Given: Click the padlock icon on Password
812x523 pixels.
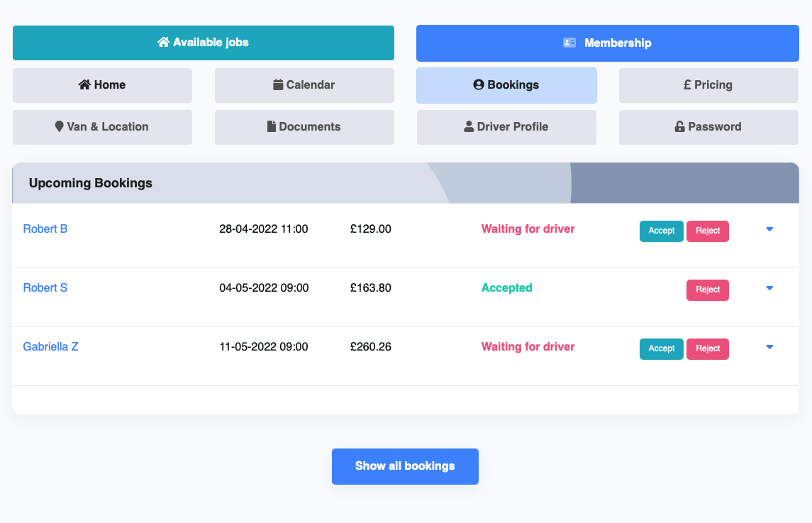Looking at the screenshot, I should pyautogui.click(x=679, y=127).
